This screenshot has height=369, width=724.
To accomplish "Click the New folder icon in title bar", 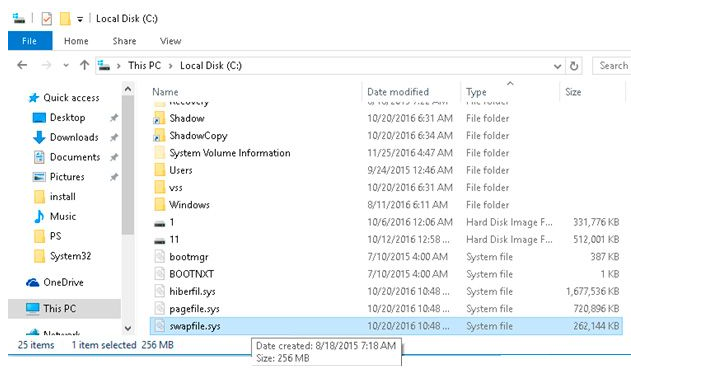I will 65,19.
